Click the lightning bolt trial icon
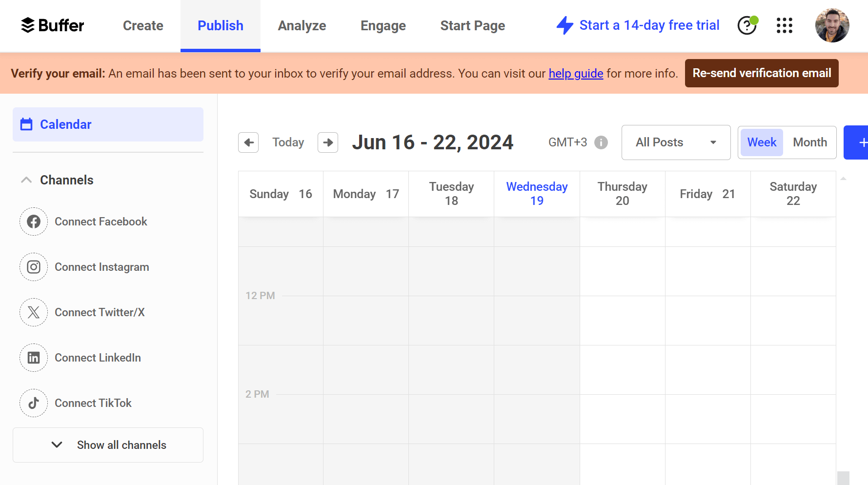The image size is (868, 485). coord(565,25)
